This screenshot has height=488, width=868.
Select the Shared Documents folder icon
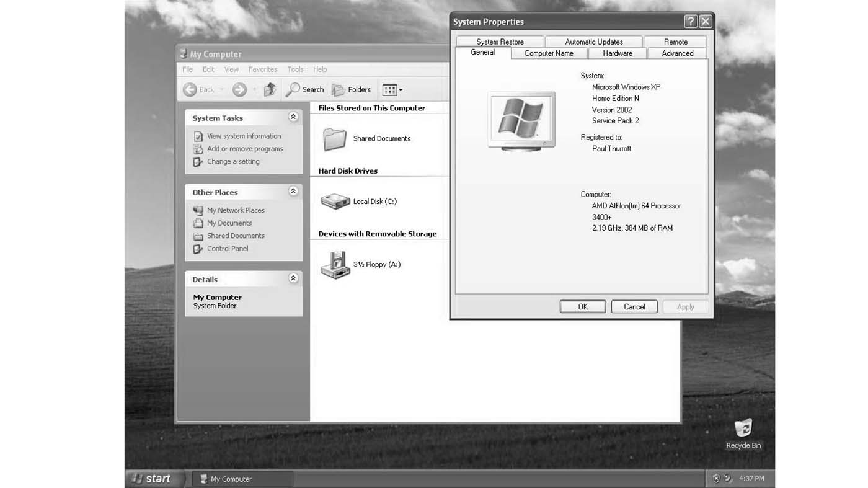[335, 139]
